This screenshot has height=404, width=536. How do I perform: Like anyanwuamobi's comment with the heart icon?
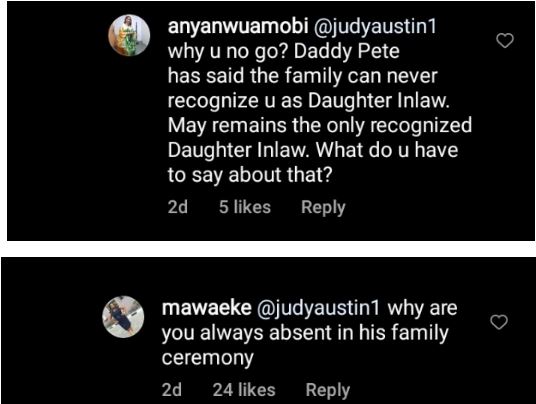pos(505,41)
